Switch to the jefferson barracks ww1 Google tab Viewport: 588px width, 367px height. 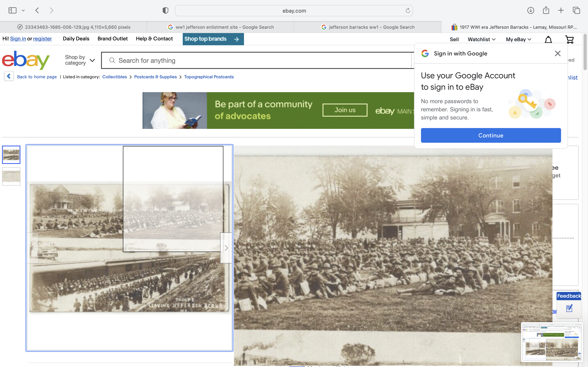(x=368, y=27)
